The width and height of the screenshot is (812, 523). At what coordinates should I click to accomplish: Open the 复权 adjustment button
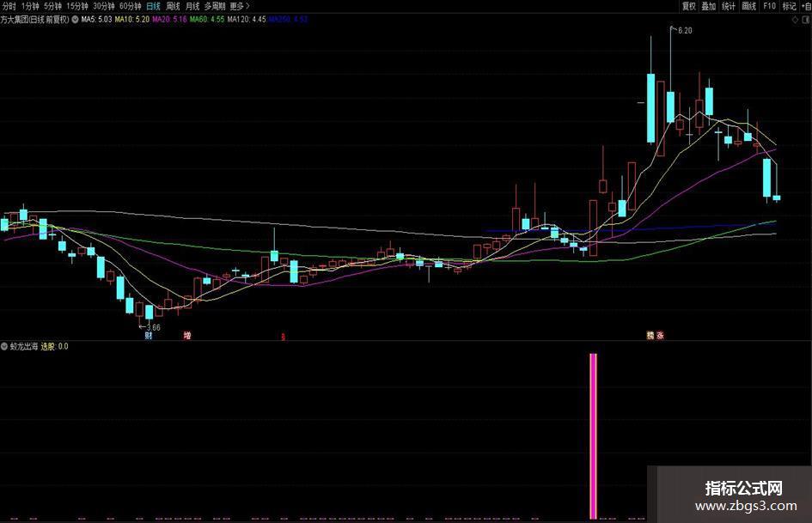click(x=689, y=6)
